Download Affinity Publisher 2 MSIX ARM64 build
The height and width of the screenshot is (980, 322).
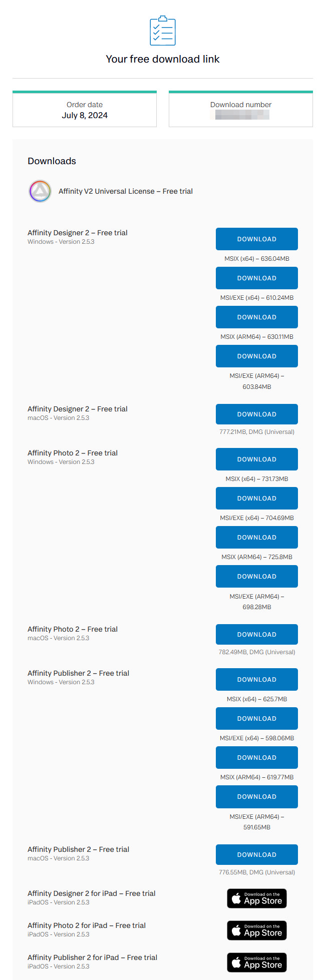tap(257, 758)
